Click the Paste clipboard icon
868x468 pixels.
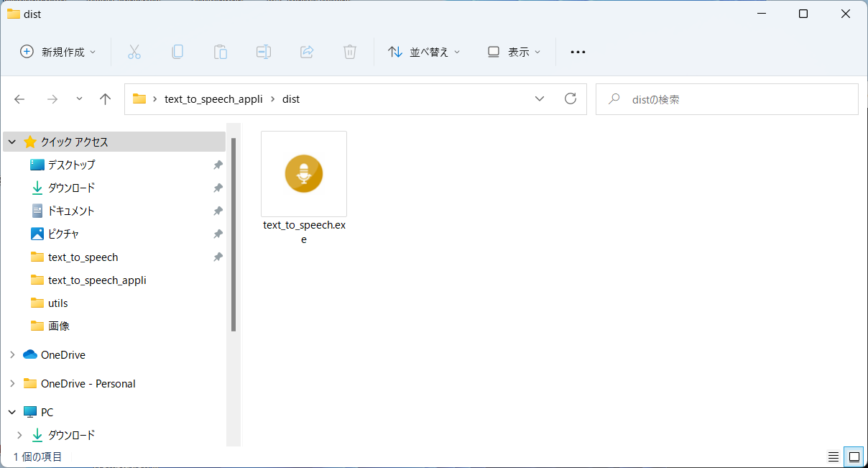coord(221,52)
